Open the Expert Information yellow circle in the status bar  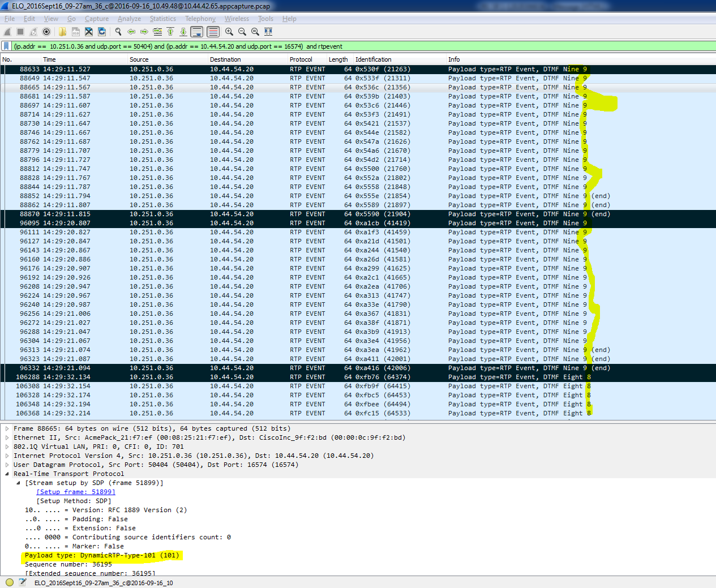9,582
